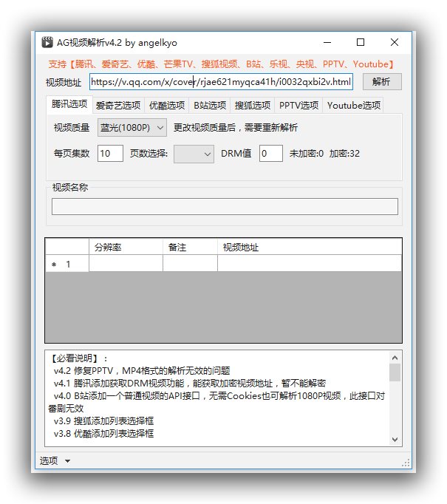Select the PPTV选项 tab
The width and height of the screenshot is (447, 504).
[298, 105]
